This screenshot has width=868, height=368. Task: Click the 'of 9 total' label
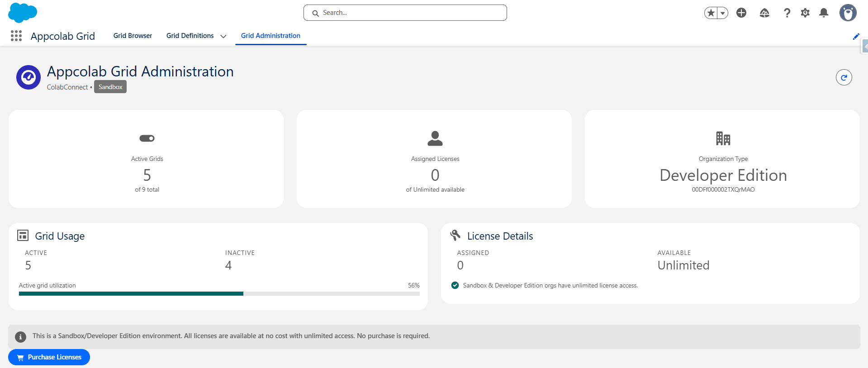pos(147,189)
